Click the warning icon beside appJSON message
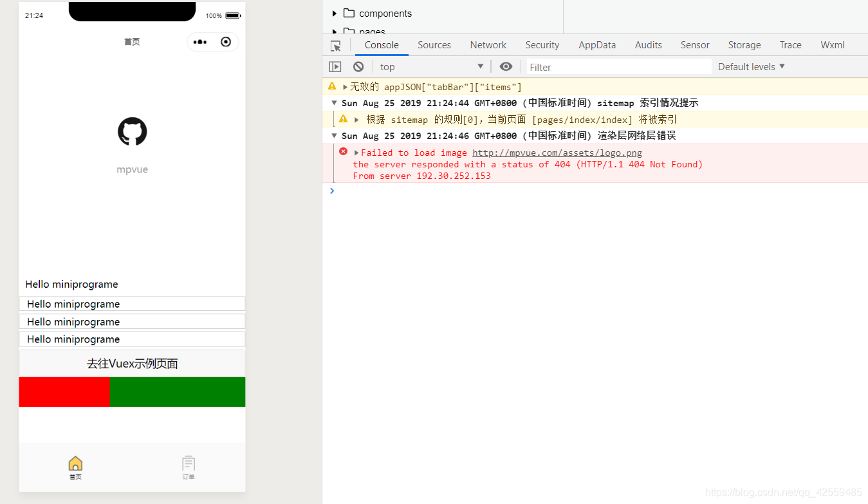 332,86
